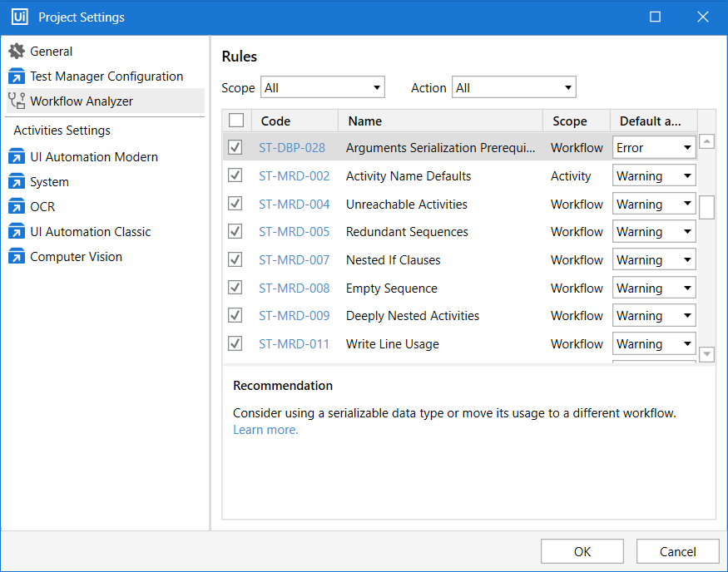Click the Workflow Analyzer icon
Image resolution: width=728 pixels, height=572 pixels.
[x=17, y=101]
